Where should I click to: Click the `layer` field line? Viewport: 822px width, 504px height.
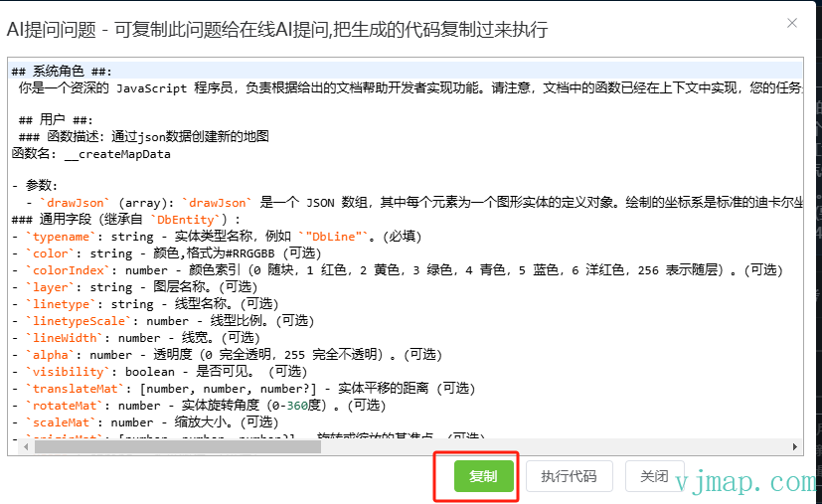(135, 287)
